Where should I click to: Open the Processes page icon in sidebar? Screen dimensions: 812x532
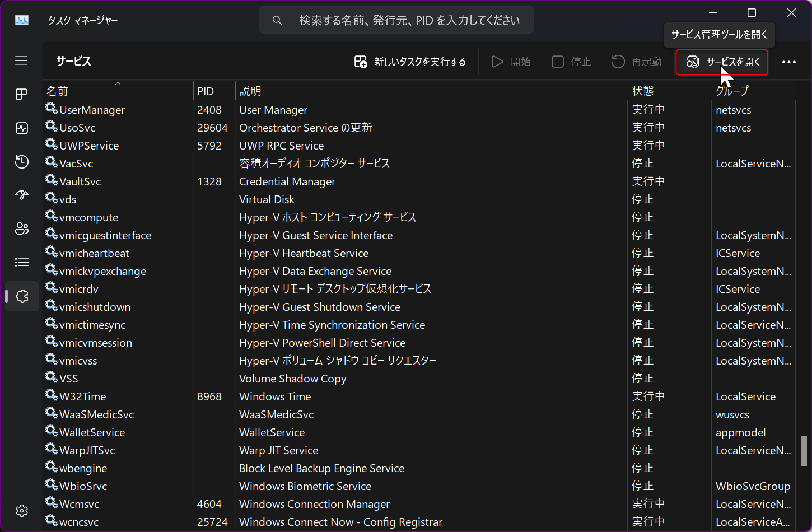pyautogui.click(x=21, y=94)
